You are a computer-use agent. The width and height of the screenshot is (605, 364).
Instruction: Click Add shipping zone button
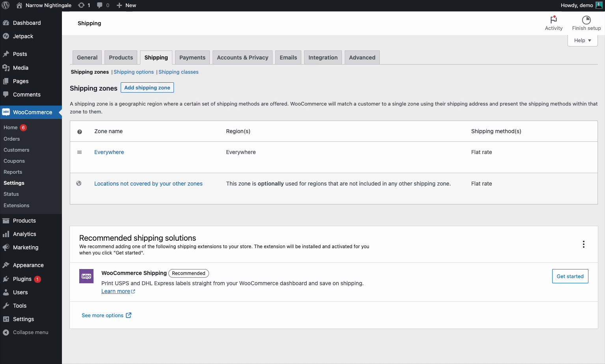tap(147, 87)
